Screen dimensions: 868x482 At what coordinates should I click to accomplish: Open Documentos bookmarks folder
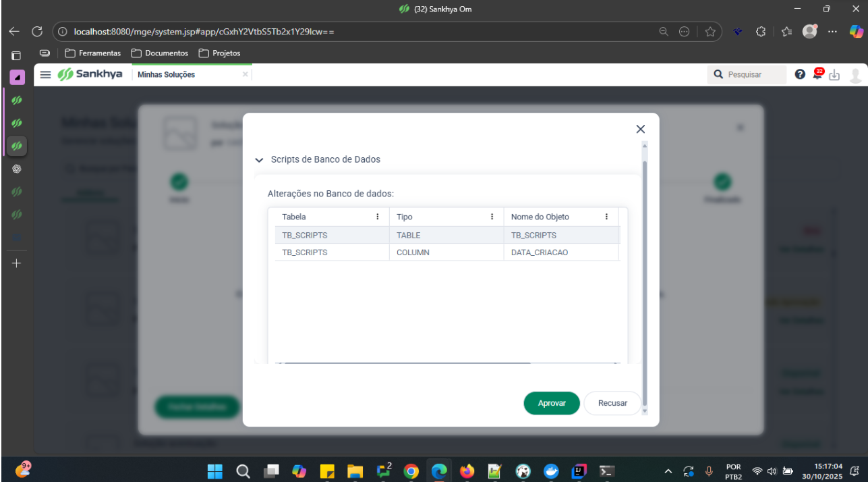(x=159, y=53)
